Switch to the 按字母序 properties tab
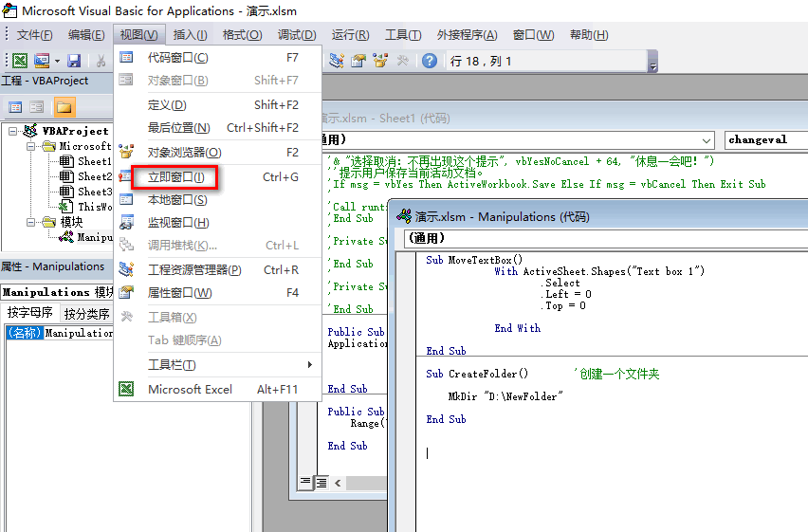Screen dimensions: 808x532 (x=30, y=313)
